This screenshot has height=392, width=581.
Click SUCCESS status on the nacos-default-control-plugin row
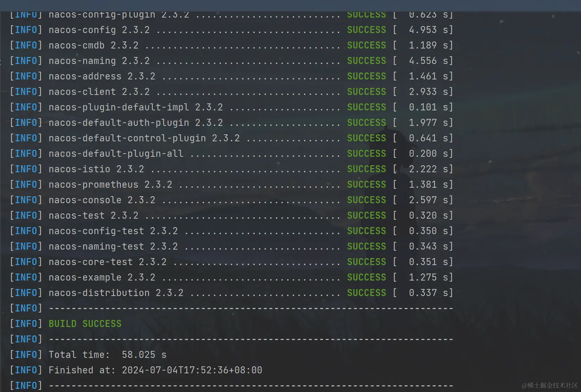pos(366,138)
